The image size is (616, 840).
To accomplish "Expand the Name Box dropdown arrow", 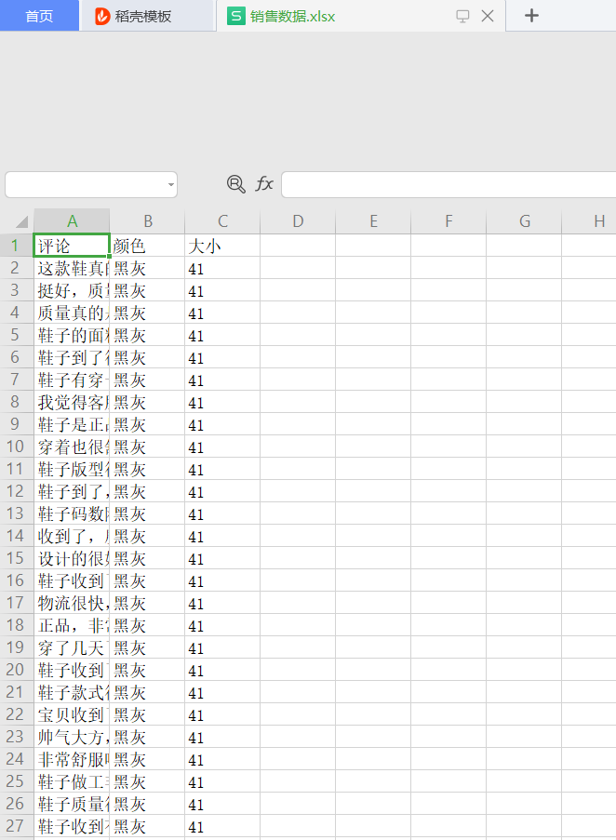I will point(171,185).
